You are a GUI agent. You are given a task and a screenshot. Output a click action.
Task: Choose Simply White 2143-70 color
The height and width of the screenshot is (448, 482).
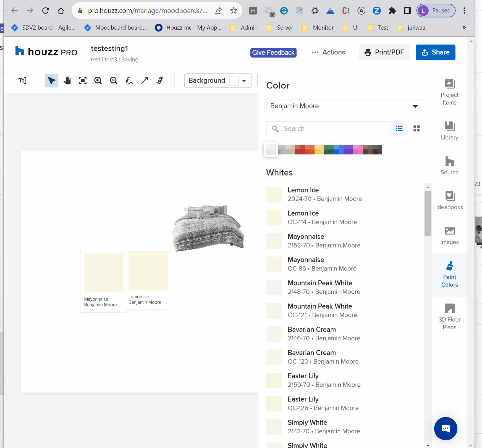[345, 427]
